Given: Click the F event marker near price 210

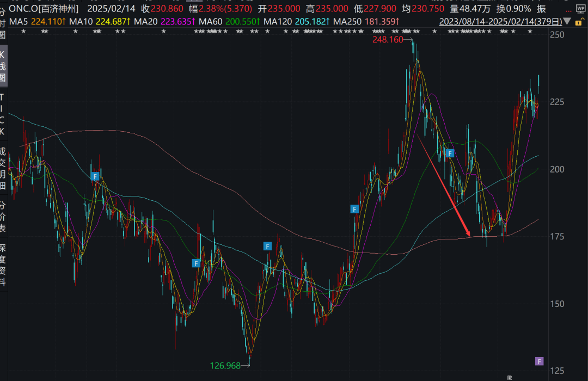Looking at the screenshot, I should point(450,153).
